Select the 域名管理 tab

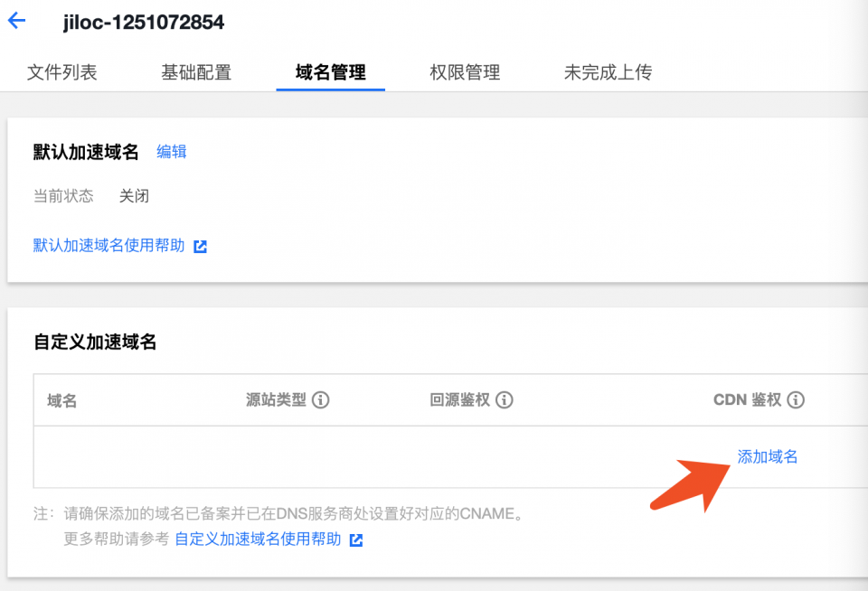click(x=331, y=72)
